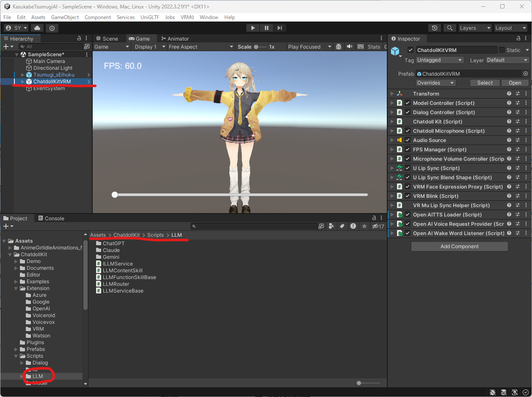Viewport: 532px width, 397px height.
Task: Click the Play button in toolbar
Action: pos(253,28)
